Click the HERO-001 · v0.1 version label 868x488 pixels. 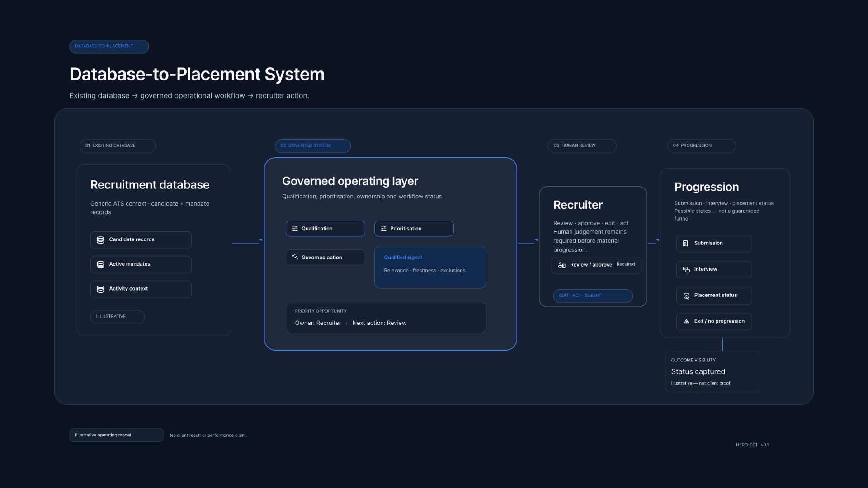point(752,445)
